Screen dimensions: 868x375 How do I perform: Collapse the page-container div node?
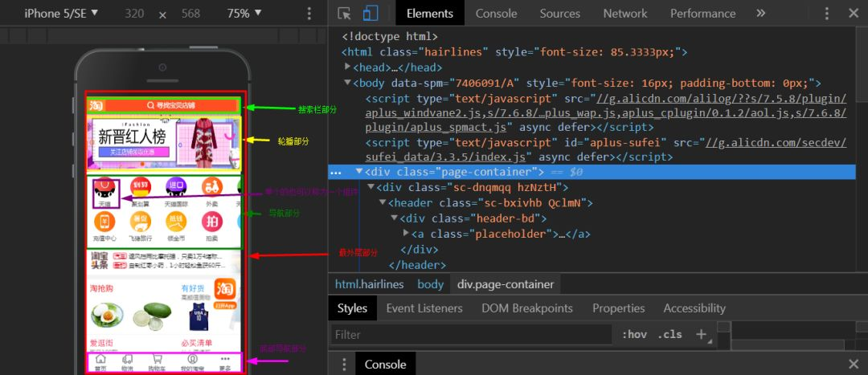pyautogui.click(x=359, y=172)
